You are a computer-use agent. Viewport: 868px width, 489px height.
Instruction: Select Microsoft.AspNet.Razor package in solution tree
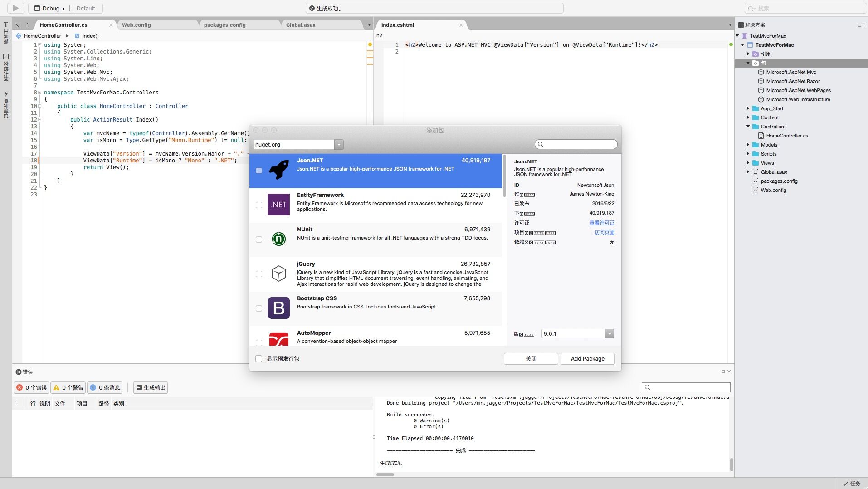coord(793,81)
